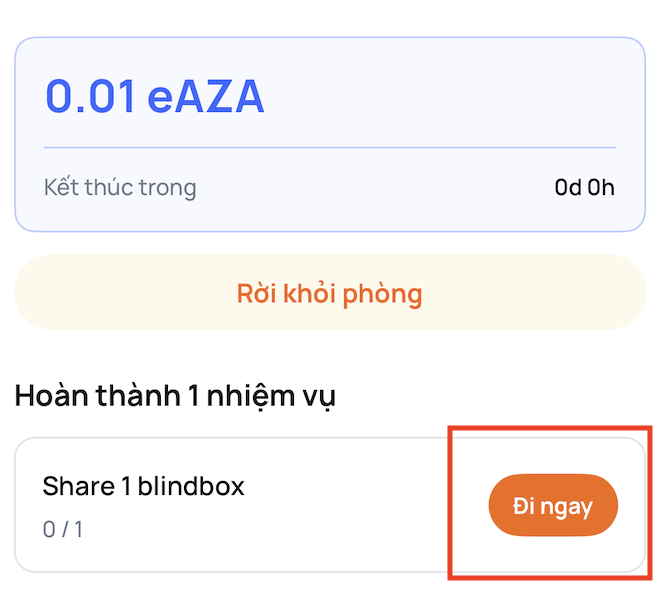Click the divider line under eAZA amount
Image resolution: width=666 pixels, height=612 pixels.
(x=330, y=147)
